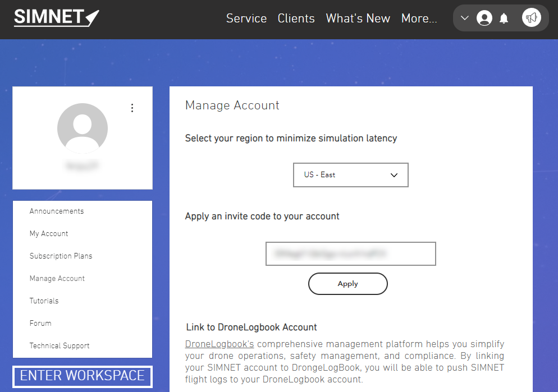Open the More... navigation menu
The height and width of the screenshot is (392, 558).
pos(419,19)
